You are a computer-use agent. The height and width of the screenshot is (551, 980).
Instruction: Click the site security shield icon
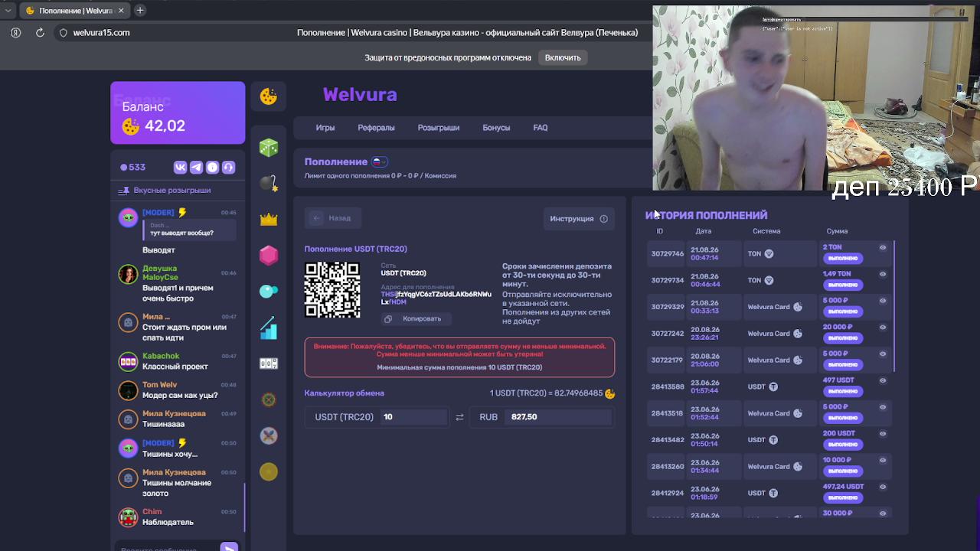coord(64,33)
